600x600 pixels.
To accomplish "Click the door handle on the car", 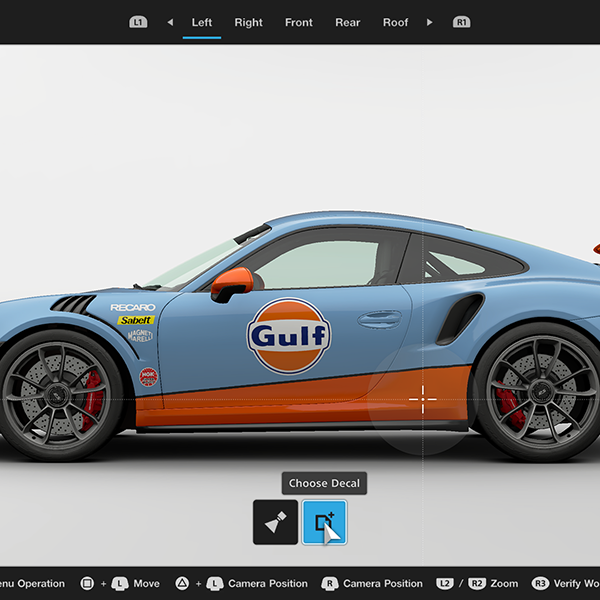I will 380,320.
